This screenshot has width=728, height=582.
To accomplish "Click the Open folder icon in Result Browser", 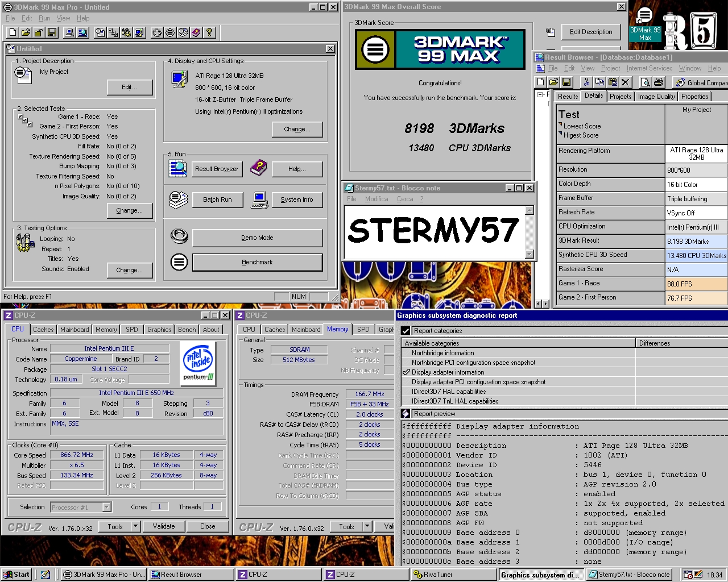I will (554, 82).
